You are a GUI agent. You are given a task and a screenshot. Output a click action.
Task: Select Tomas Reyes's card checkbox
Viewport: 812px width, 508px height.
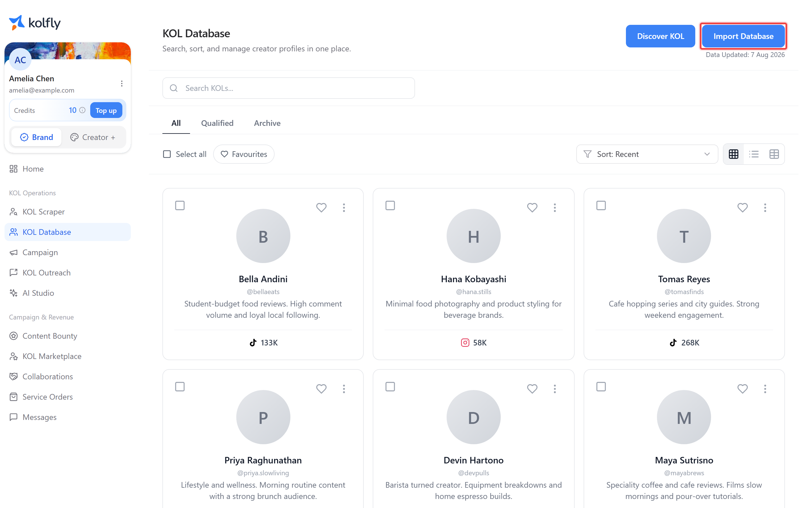601,205
